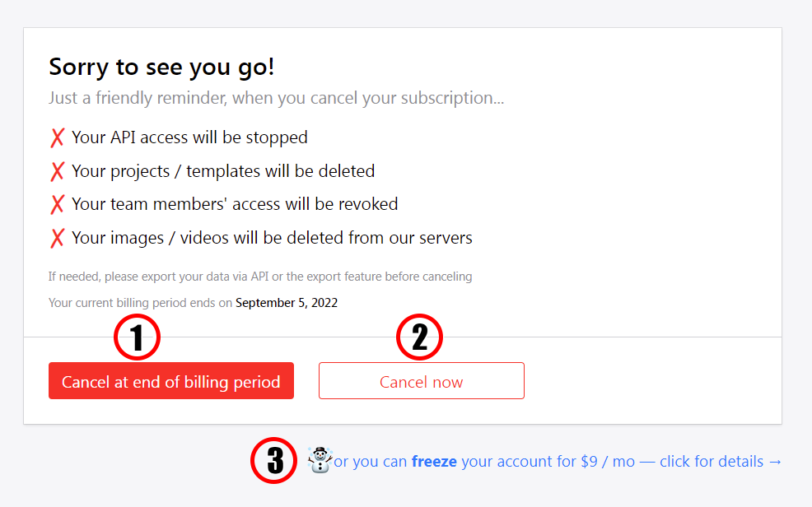Click the red X beside team members' access
812x507 pixels.
(57, 204)
